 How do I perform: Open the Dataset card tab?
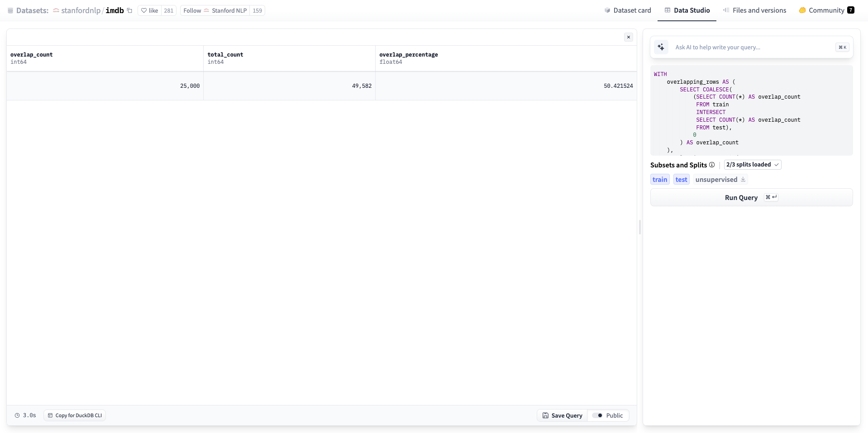coord(628,10)
